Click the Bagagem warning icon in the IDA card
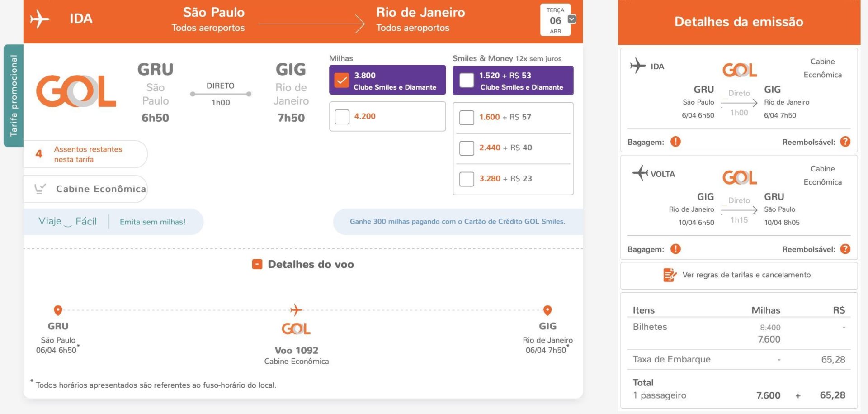The height and width of the screenshot is (414, 868). [x=675, y=142]
